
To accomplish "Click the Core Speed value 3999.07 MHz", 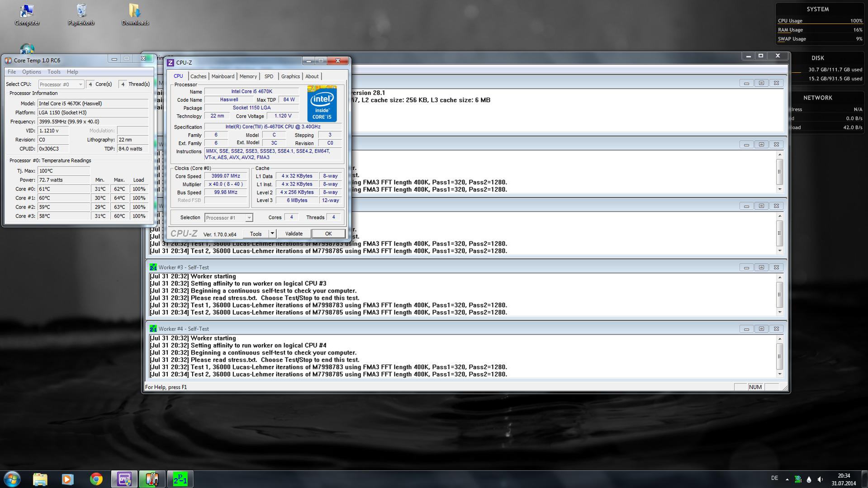I will (x=226, y=176).
